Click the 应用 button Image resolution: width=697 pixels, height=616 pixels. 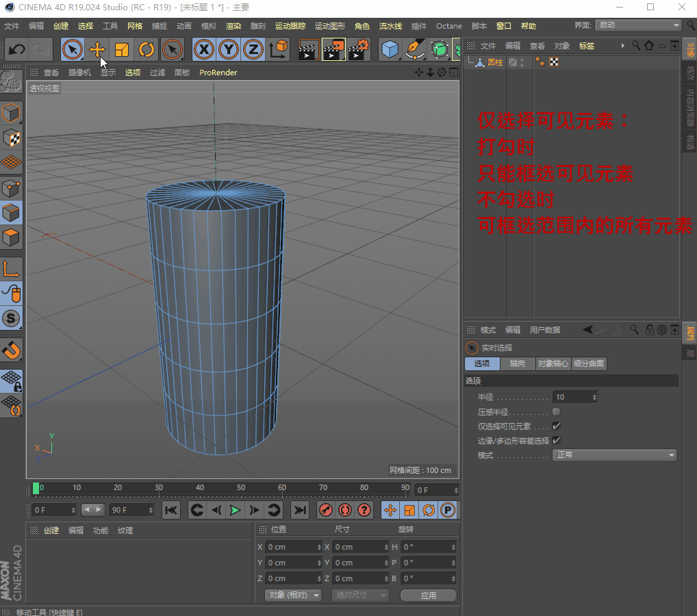[x=429, y=595]
